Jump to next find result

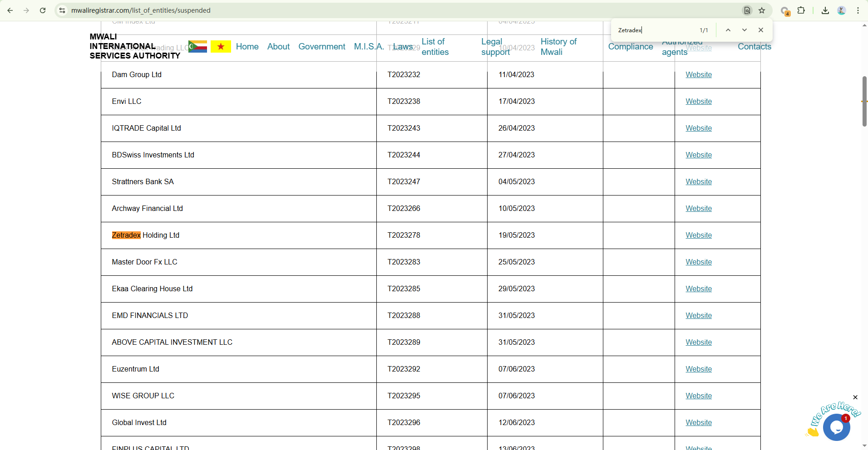pos(745,30)
